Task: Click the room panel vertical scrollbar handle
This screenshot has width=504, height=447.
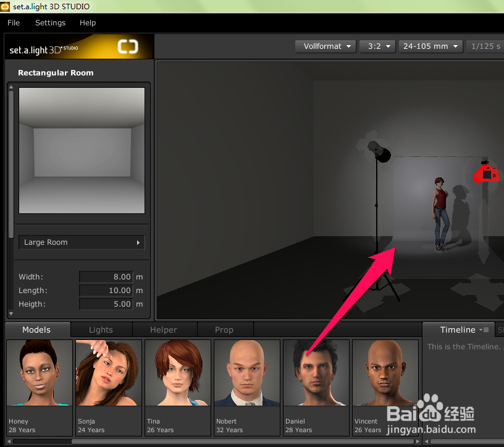Action: (11, 164)
